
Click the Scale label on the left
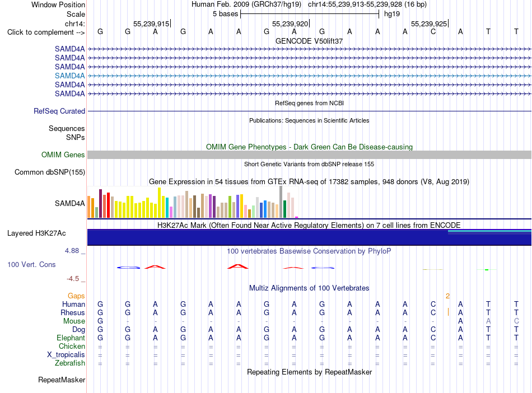[76, 14]
